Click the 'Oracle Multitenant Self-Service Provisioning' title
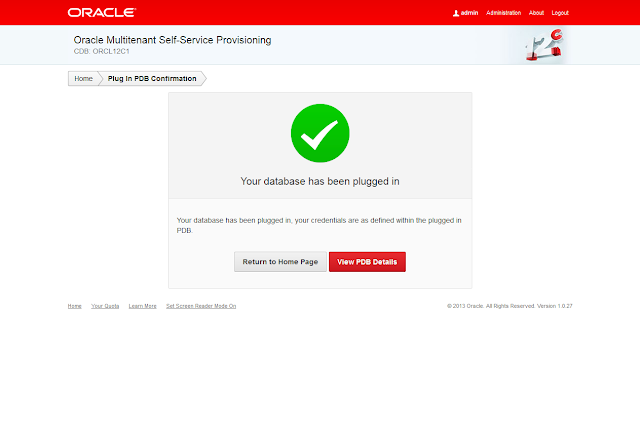640x437 pixels. pyautogui.click(x=172, y=40)
